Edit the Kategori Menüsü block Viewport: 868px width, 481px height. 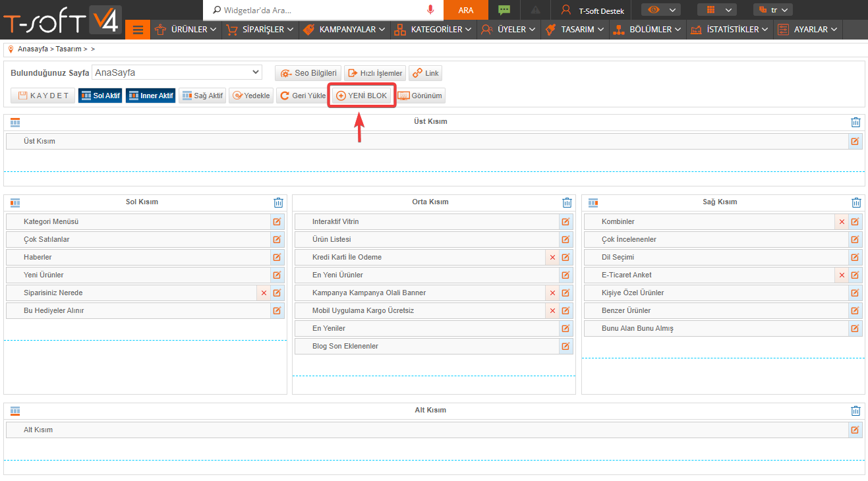click(x=277, y=222)
